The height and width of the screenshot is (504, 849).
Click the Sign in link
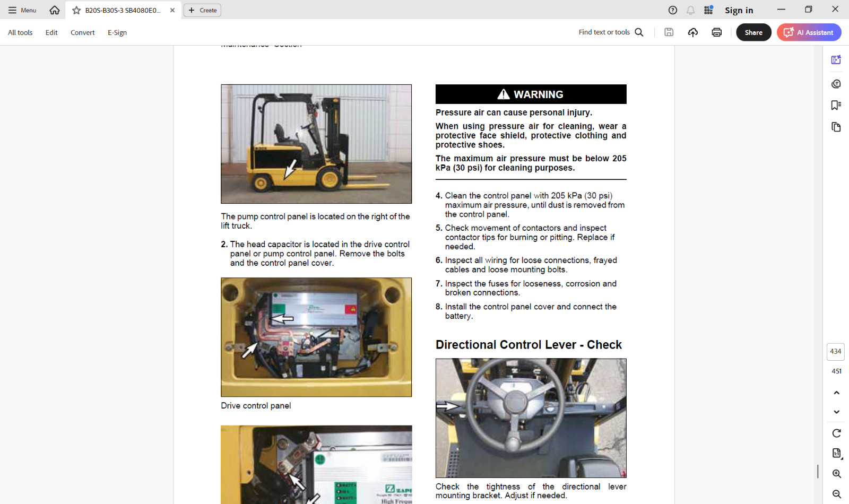pyautogui.click(x=739, y=10)
